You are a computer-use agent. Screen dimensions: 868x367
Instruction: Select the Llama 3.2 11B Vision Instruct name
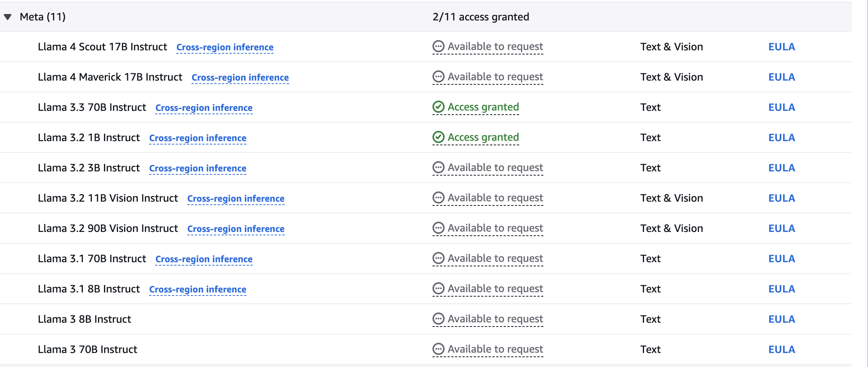(x=108, y=198)
